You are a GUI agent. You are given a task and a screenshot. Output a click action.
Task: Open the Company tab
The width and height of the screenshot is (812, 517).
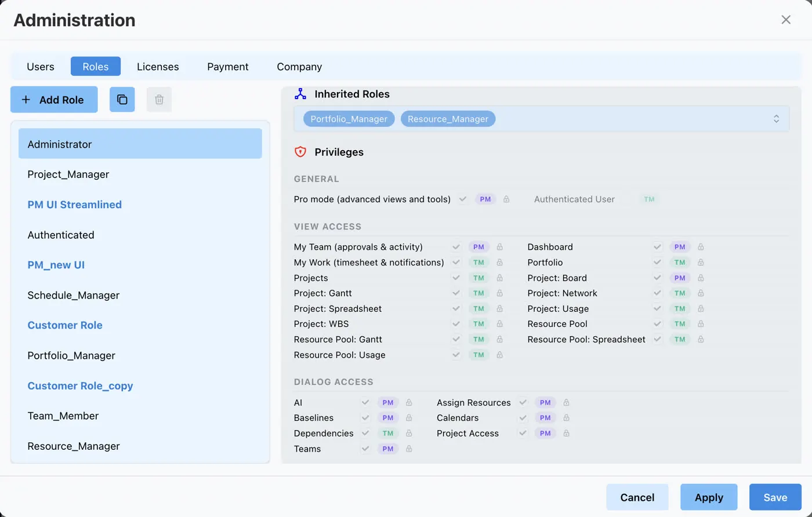(x=299, y=67)
